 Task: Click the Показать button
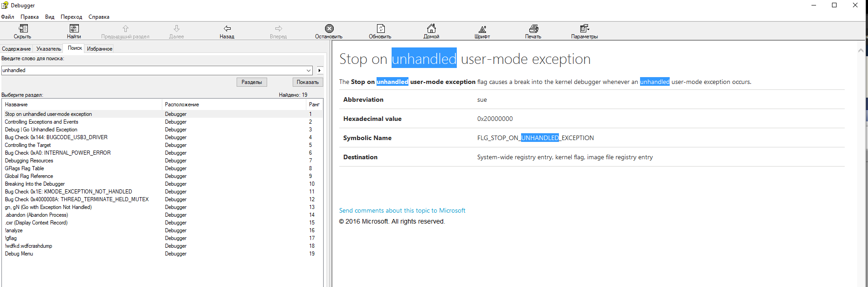click(307, 82)
